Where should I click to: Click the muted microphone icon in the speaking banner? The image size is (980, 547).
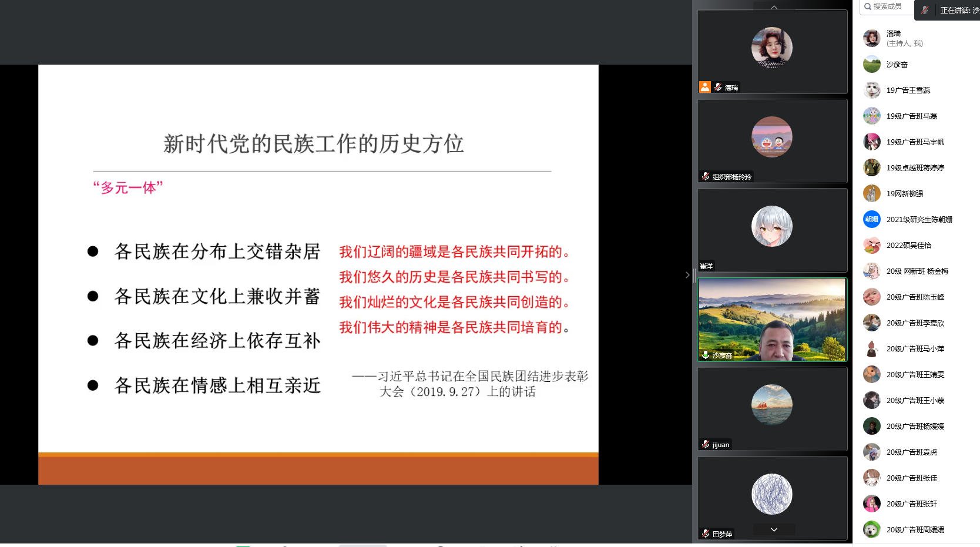coord(925,10)
